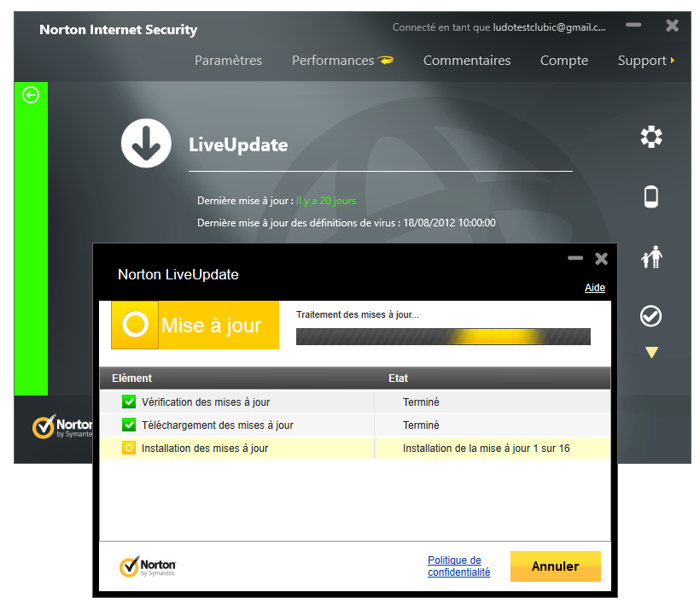Click the Il y a 20 jours text
The height and width of the screenshot is (610, 700).
point(326,201)
